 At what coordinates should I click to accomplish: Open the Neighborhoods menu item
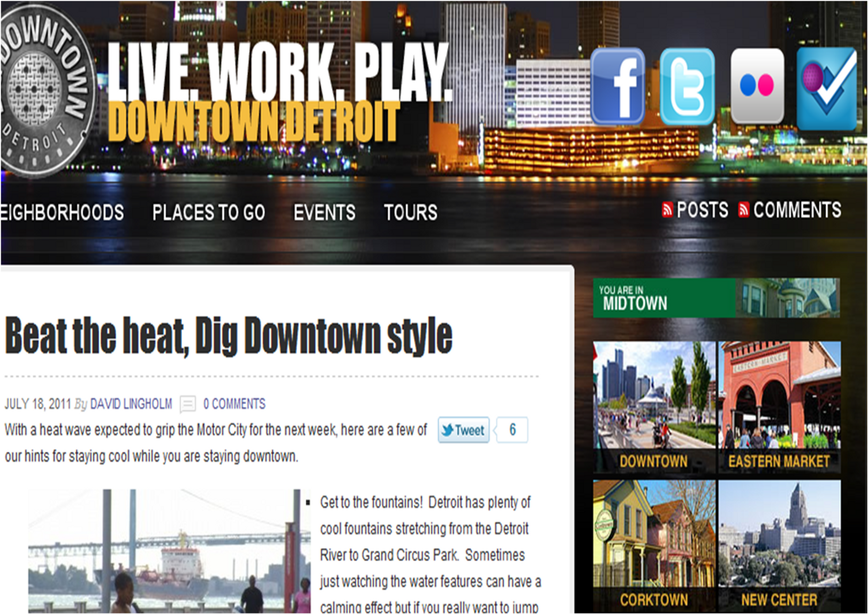pos(61,213)
